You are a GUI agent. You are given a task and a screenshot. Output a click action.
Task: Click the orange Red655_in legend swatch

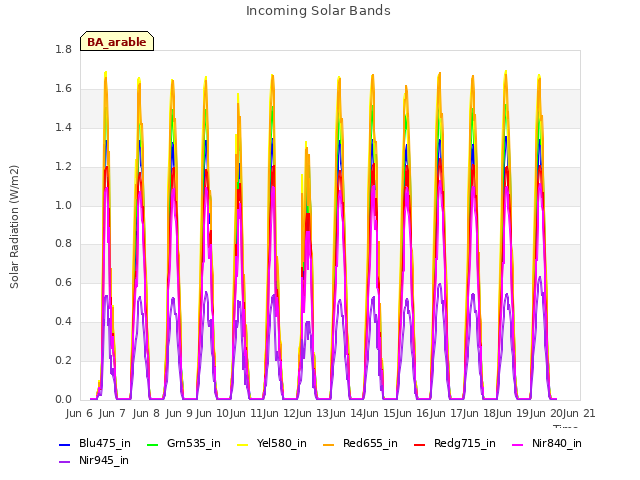[x=329, y=444]
